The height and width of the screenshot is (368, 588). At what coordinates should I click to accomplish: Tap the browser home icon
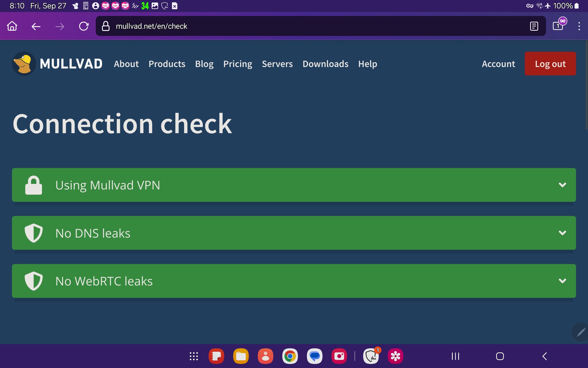tap(12, 26)
